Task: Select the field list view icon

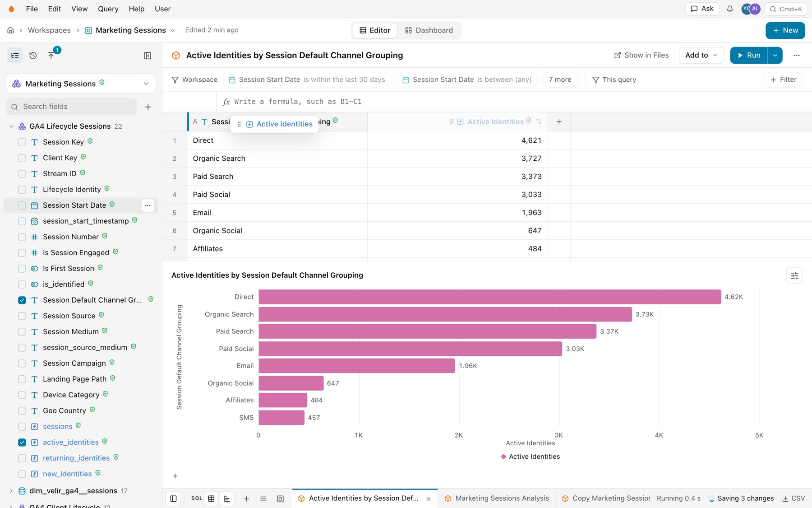Action: 15,56
